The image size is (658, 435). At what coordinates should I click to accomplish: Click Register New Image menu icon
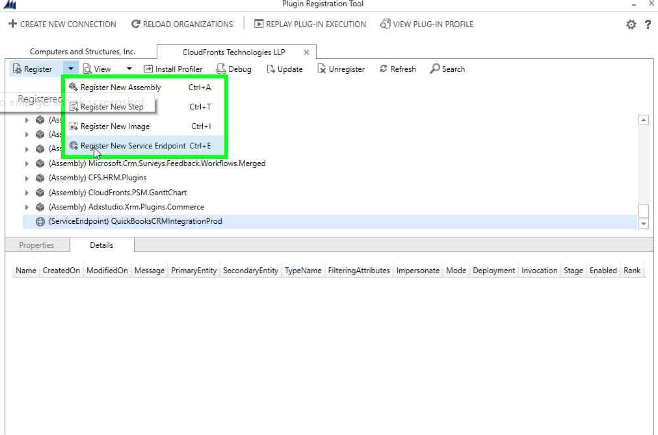coord(73,126)
